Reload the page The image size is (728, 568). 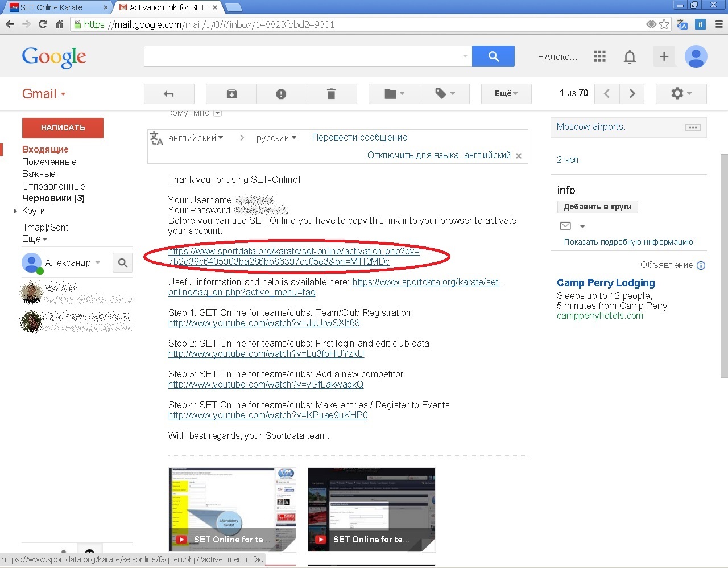point(43,24)
